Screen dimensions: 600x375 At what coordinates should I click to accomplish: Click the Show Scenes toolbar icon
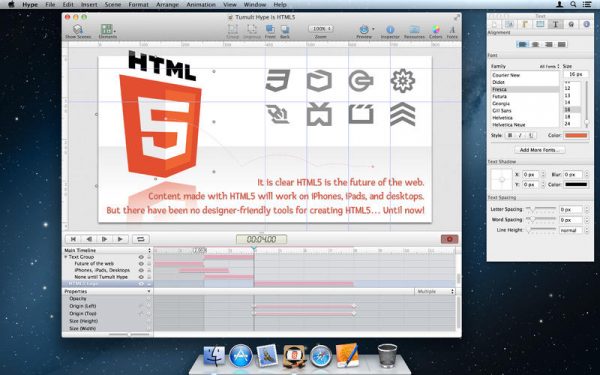tap(78, 29)
